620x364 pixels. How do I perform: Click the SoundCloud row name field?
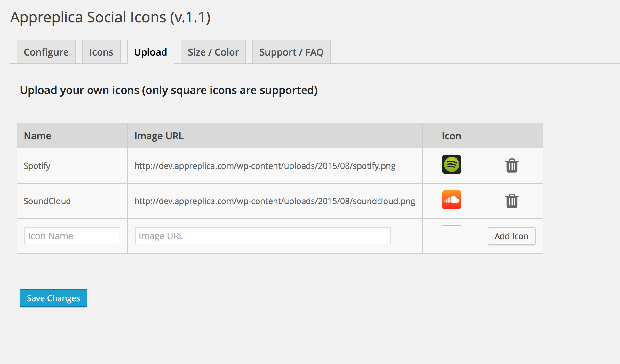tap(73, 201)
